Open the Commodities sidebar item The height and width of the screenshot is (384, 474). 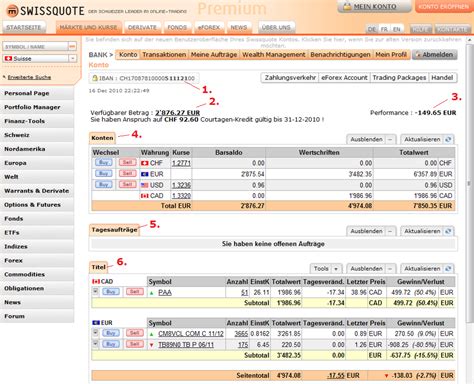[37, 274]
